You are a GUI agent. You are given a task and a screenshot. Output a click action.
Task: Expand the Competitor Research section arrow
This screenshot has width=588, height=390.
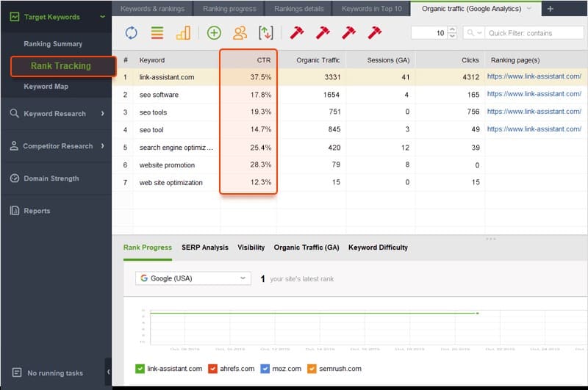tap(102, 145)
